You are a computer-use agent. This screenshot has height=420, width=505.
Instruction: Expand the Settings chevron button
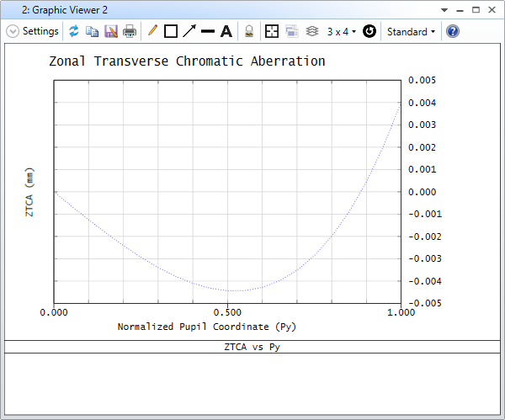point(13,32)
